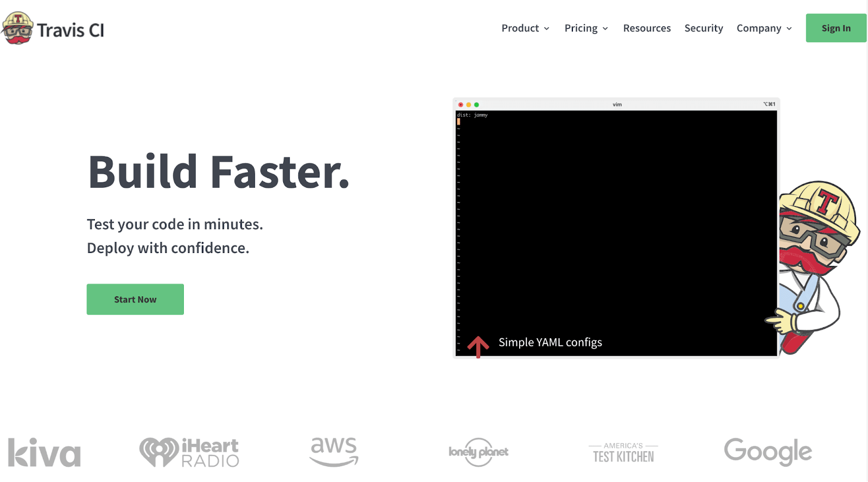Click the "Simple YAML configs" caption

550,343
